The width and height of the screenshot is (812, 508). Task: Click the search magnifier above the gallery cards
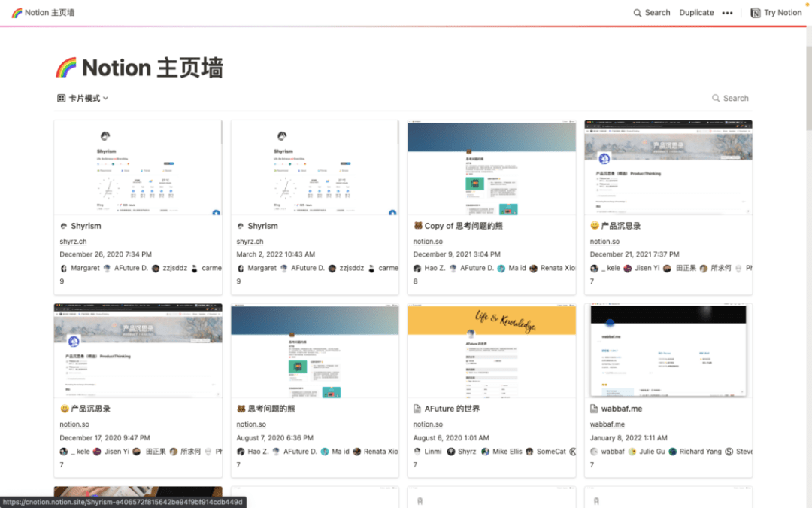tap(714, 98)
